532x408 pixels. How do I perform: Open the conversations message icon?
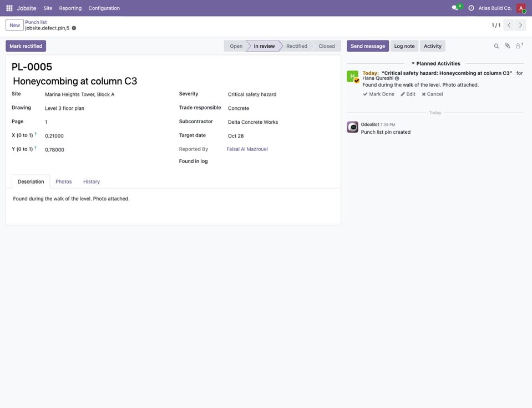click(x=455, y=8)
